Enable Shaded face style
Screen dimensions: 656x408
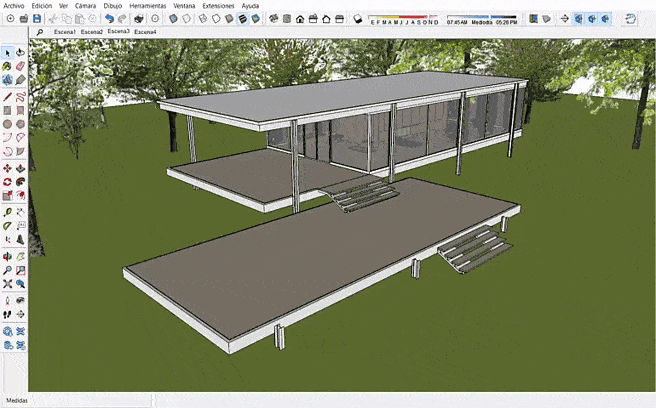[x=229, y=18]
